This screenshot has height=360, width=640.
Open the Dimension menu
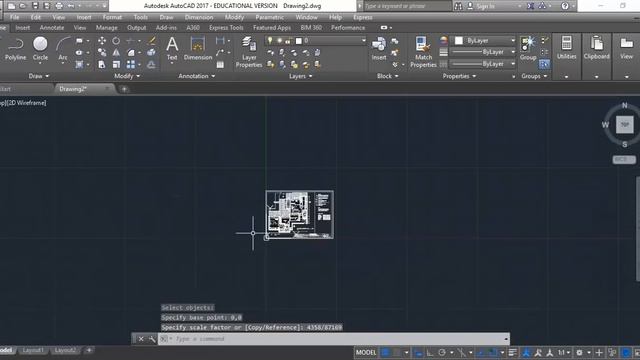pyautogui.click(x=199, y=17)
